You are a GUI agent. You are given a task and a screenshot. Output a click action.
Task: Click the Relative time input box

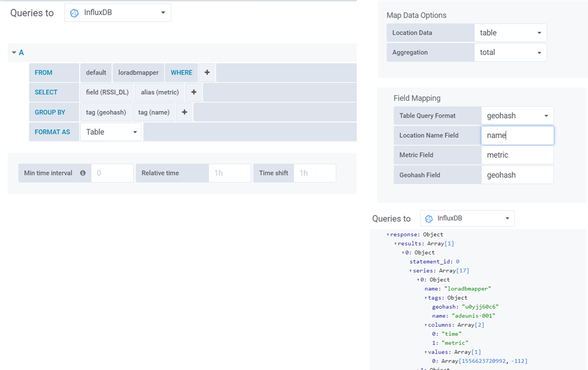tap(229, 173)
